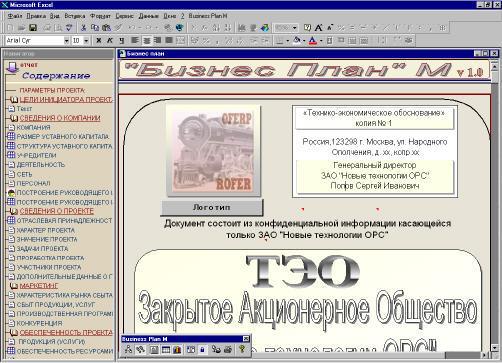Open the МАРКЕТИНГ section link
Viewport: 502px width, 363px height.
coord(39,286)
